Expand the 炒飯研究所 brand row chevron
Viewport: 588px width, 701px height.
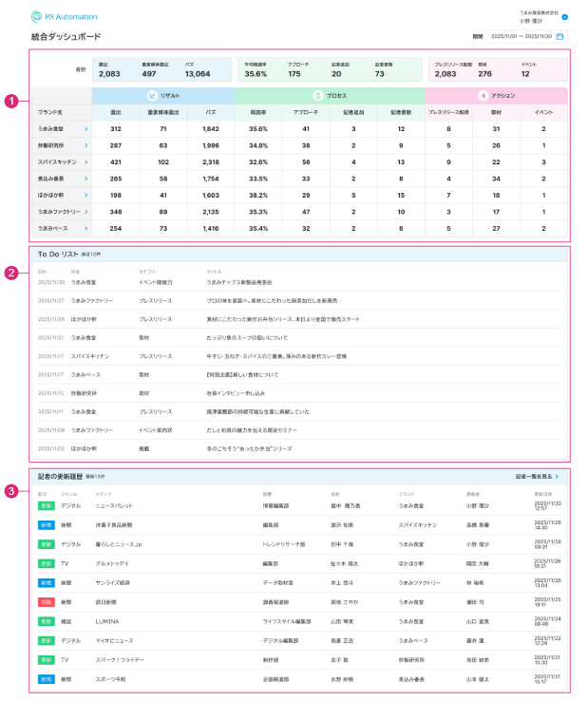click(85, 145)
